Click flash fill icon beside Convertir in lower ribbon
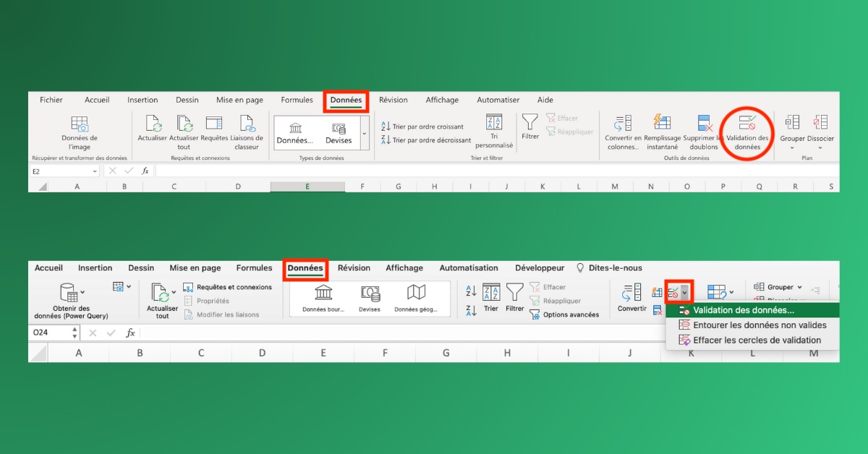868x454 pixels. coord(657,292)
